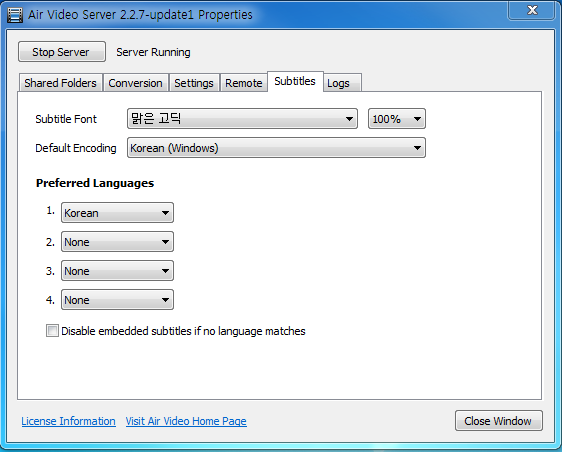
Task: Open the Conversion tab
Action: click(x=135, y=83)
